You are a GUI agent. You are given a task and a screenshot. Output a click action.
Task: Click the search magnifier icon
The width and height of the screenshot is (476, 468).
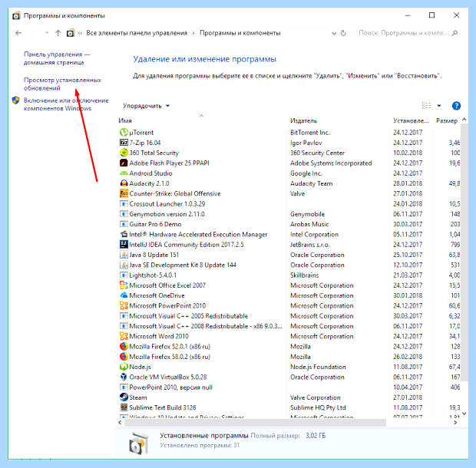click(x=455, y=33)
